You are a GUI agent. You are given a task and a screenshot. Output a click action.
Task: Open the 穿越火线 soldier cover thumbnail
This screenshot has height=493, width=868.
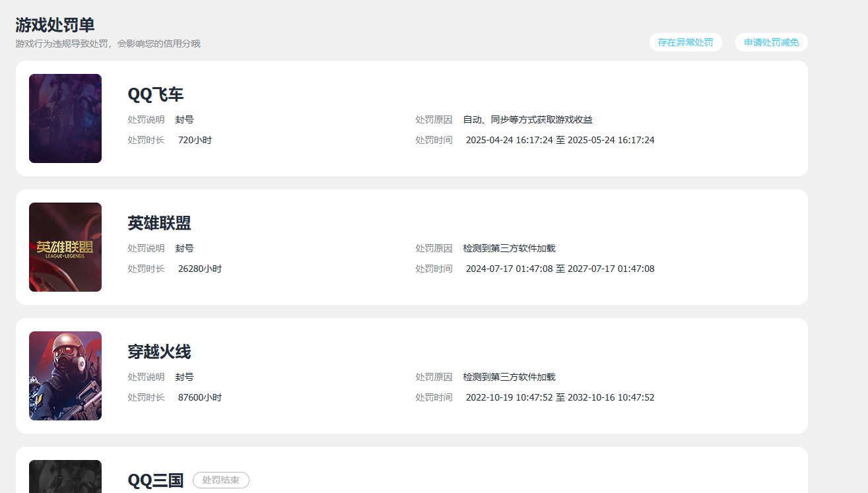click(65, 376)
